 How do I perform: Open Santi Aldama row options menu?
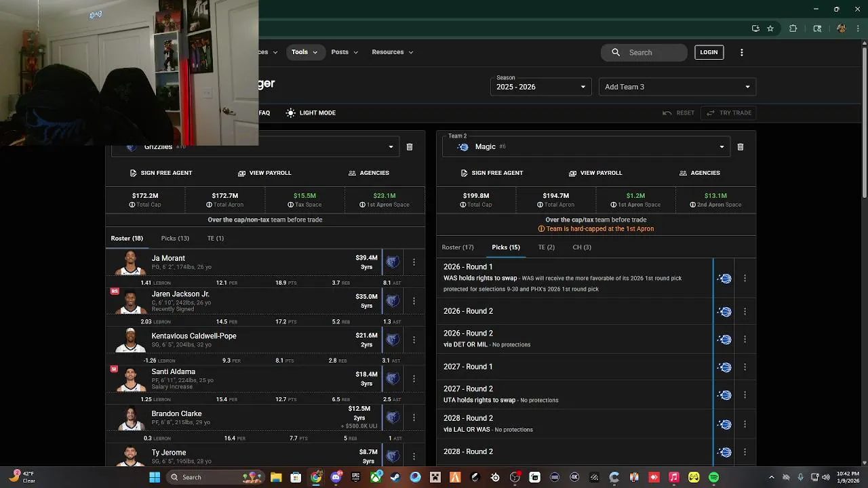click(414, 378)
